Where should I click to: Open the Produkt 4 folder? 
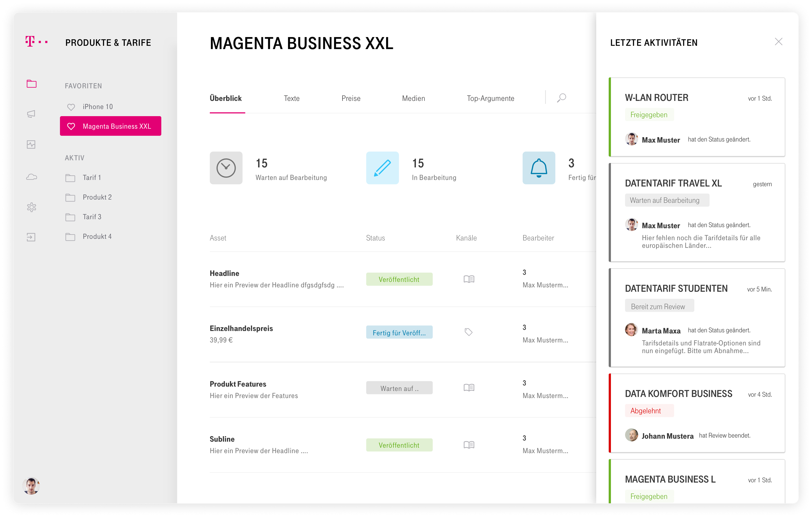(97, 236)
